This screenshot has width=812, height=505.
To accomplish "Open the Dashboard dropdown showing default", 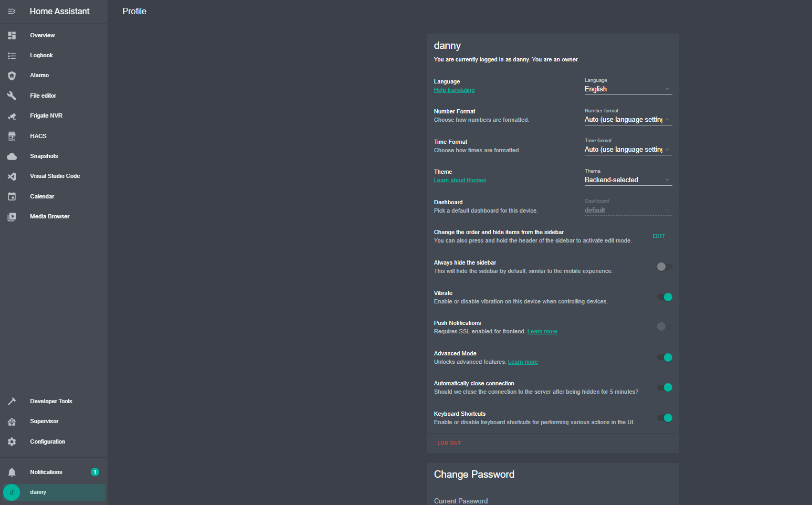I will [x=628, y=207].
